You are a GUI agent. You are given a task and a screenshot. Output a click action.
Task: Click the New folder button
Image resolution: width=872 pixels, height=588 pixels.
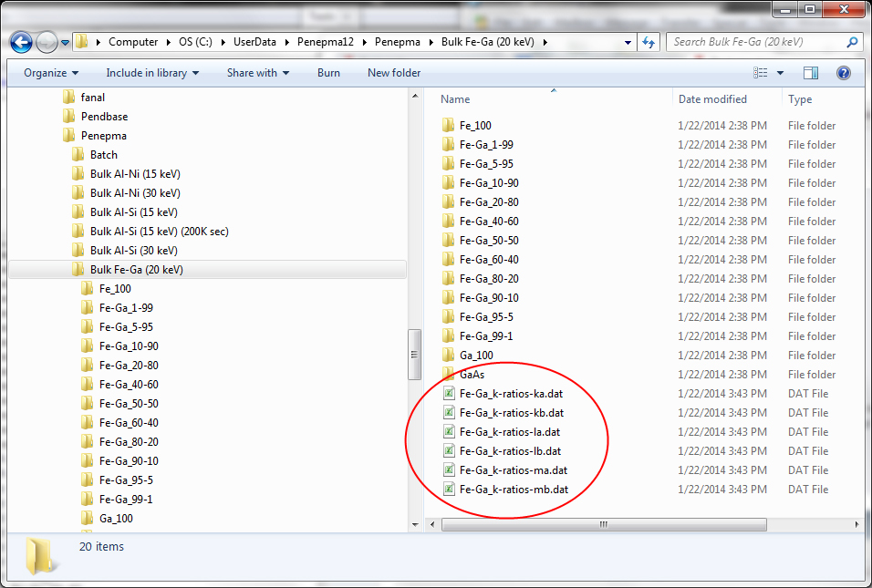[394, 73]
